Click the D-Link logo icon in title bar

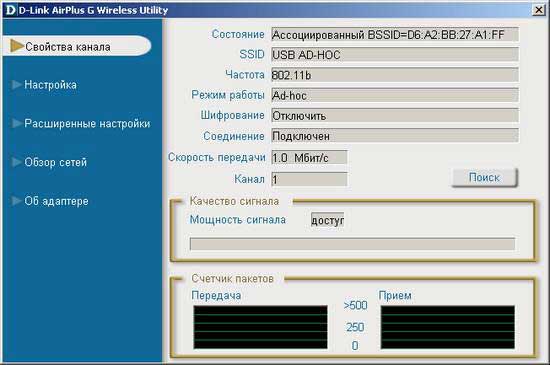[x=10, y=10]
